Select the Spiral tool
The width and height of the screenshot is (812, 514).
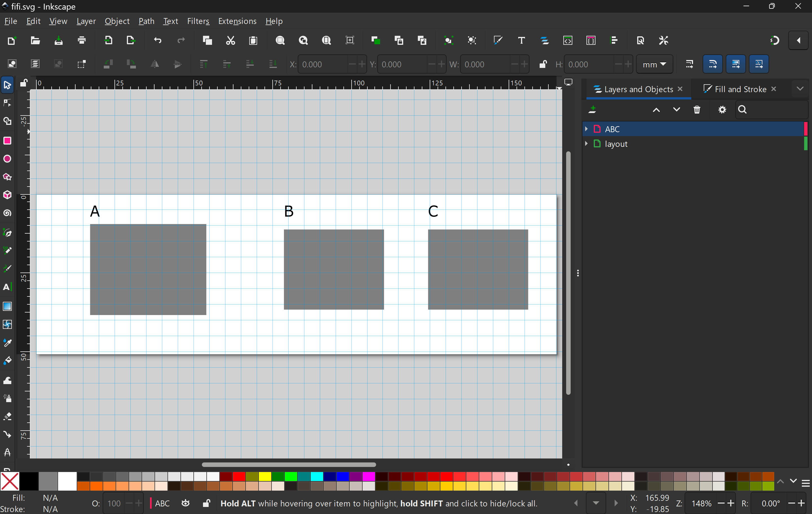tap(7, 213)
